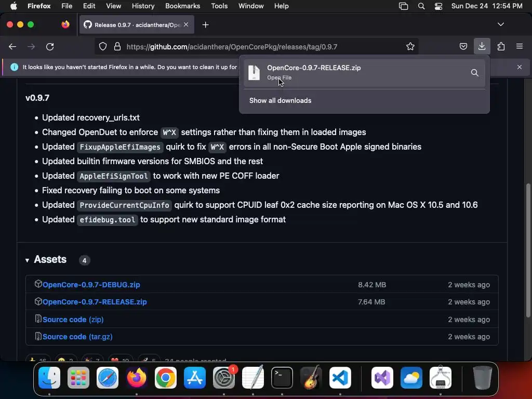The height and width of the screenshot is (399, 532).
Task: Open the Firefox hamburger application menu
Action: pos(520,46)
